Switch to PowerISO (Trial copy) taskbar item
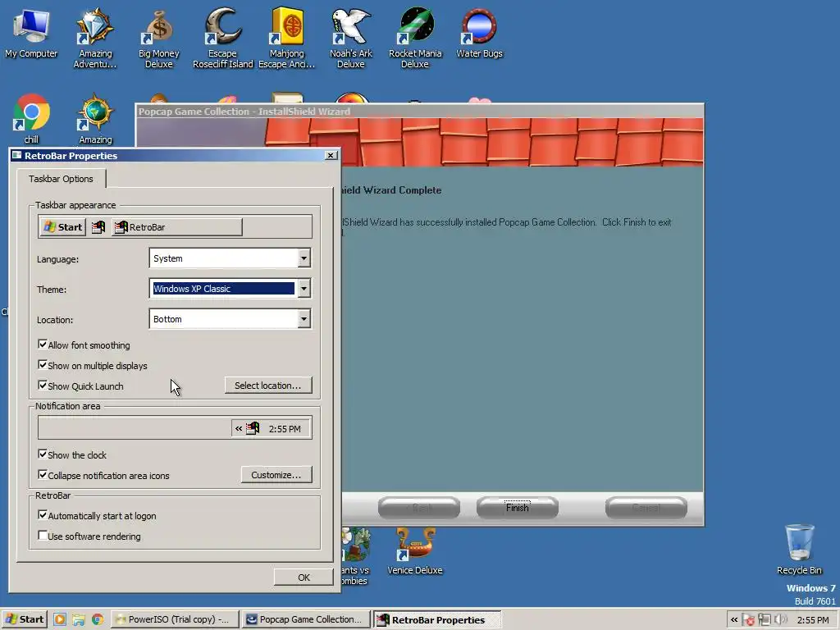 173,620
